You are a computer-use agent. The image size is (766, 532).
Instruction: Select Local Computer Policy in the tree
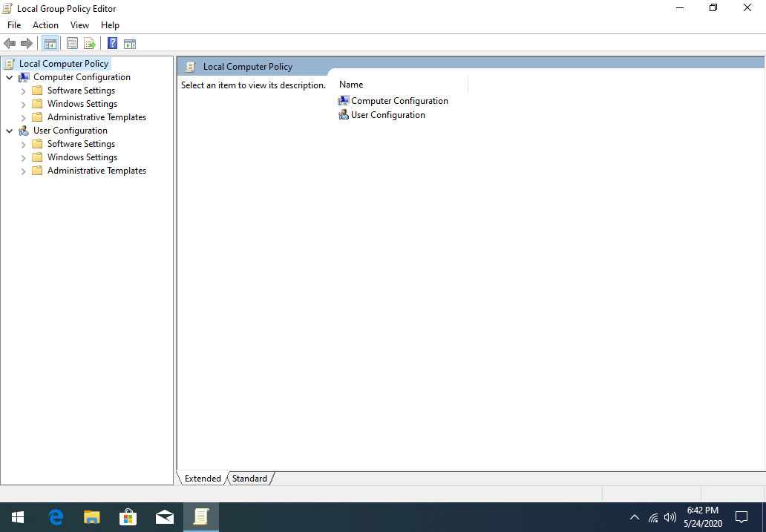[x=62, y=63]
